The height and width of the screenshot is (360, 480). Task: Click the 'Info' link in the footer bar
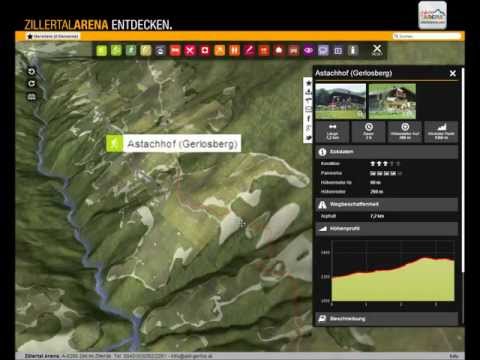click(454, 356)
